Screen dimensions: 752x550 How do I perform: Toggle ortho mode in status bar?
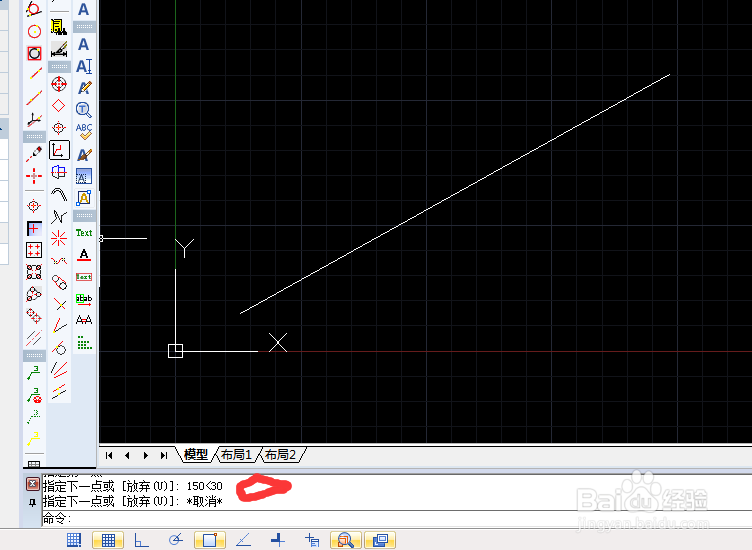[x=141, y=540]
